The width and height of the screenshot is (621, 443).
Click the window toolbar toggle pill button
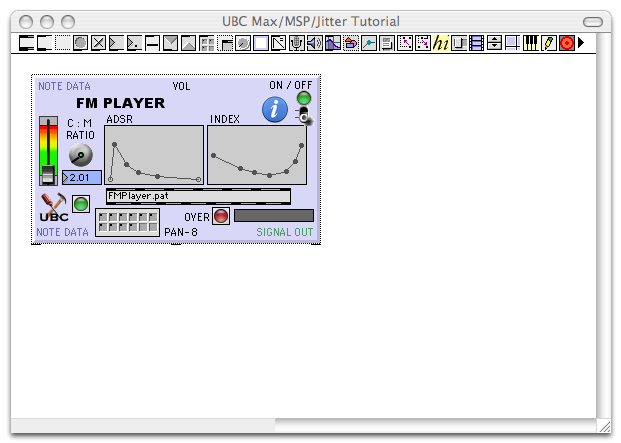click(592, 22)
